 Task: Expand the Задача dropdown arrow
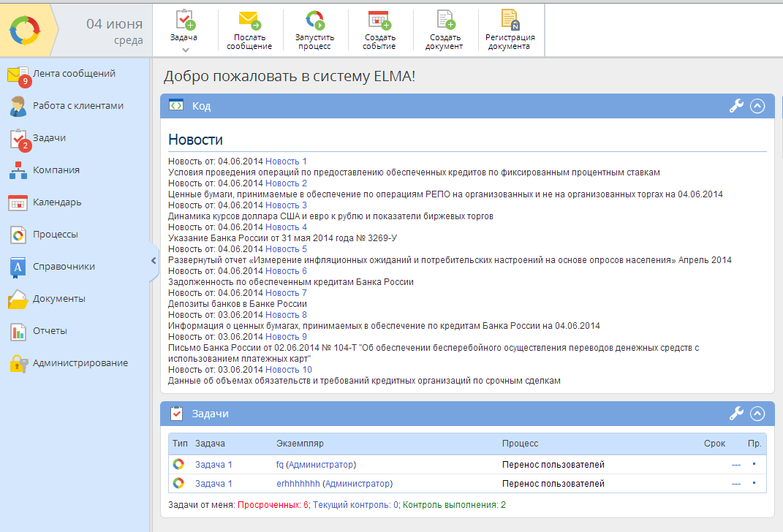[x=185, y=50]
